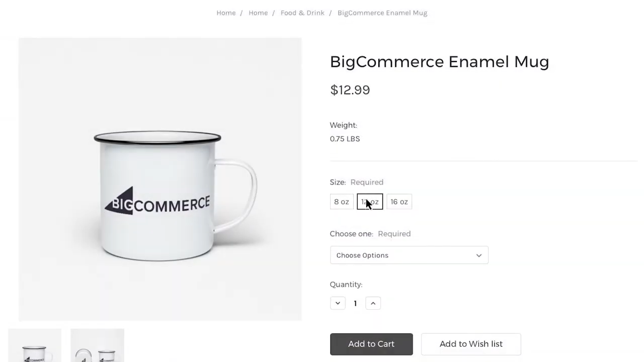The width and height of the screenshot is (644, 362).
Task: Decrease quantity with the down chevron
Action: click(338, 303)
